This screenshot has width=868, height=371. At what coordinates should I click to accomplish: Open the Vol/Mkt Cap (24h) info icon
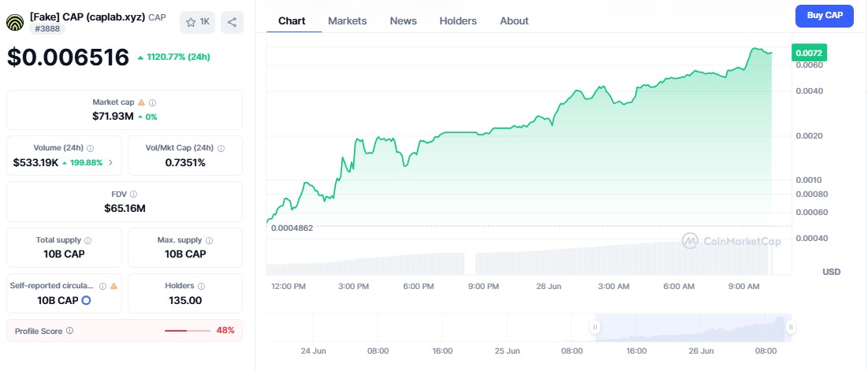tap(221, 148)
